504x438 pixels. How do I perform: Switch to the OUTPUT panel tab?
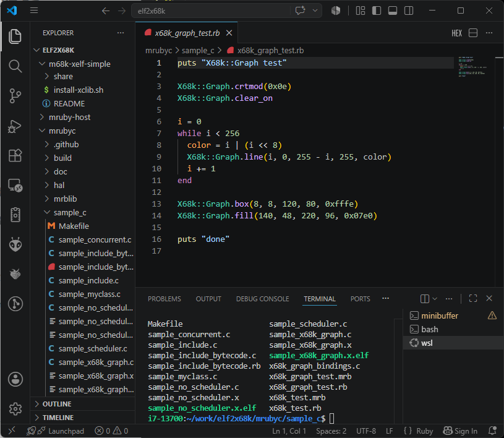pyautogui.click(x=208, y=299)
